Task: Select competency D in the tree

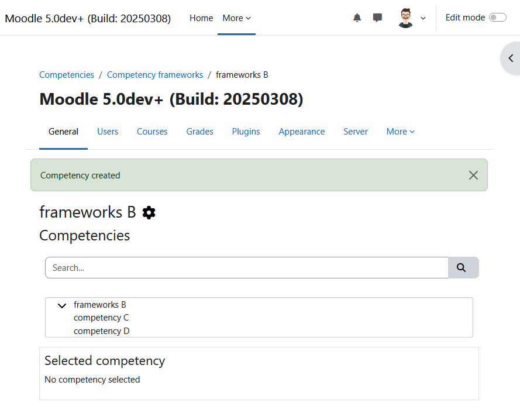Action: tap(101, 331)
